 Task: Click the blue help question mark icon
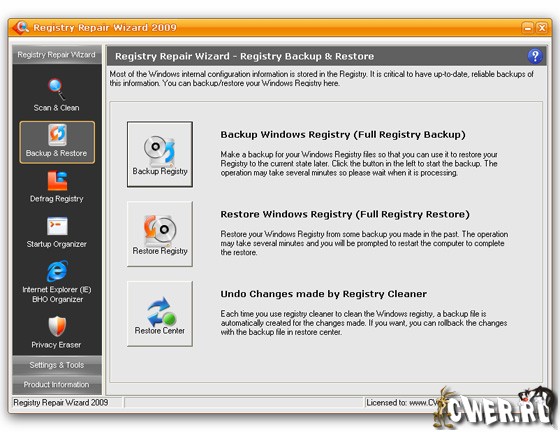pyautogui.click(x=535, y=56)
